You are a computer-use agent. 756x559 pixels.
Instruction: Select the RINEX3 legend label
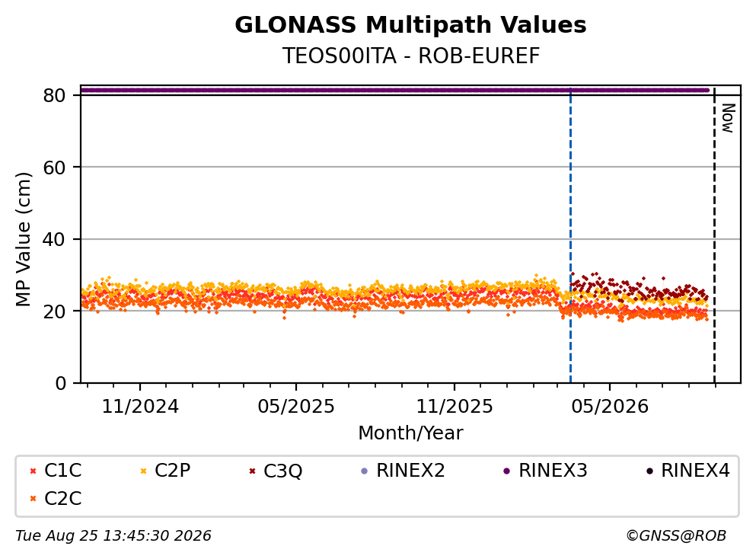coord(553,470)
